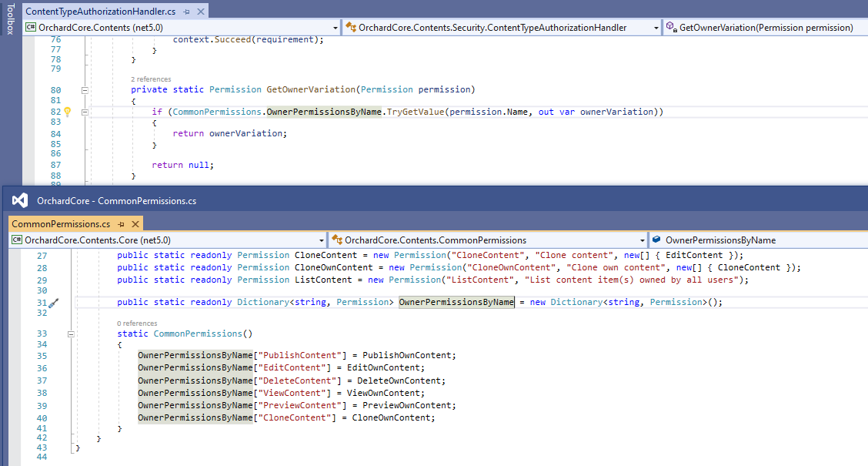Viewport: 868px width, 466px height.
Task: Open the OrchardCore.Contents.CommonPermissions type dropdown
Action: coord(642,240)
